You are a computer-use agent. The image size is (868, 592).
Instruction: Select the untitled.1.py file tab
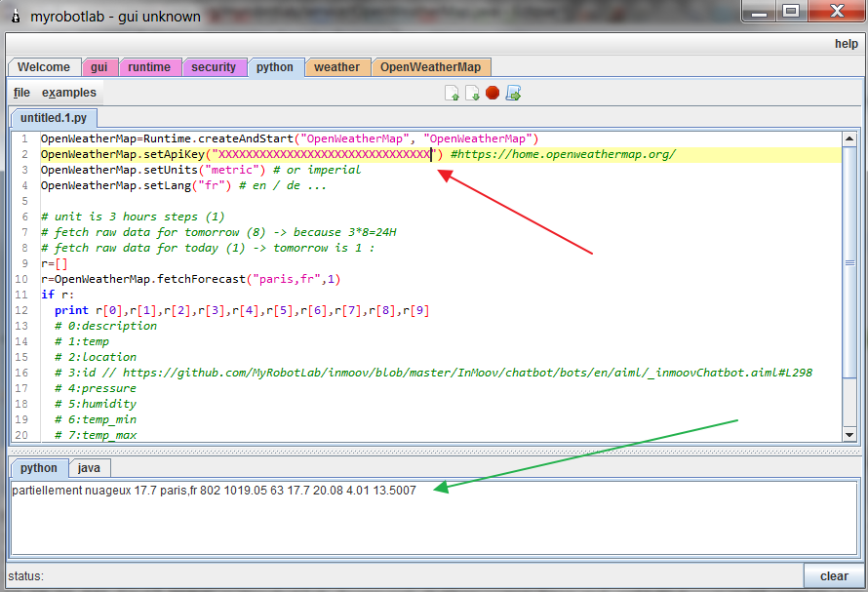click(54, 118)
